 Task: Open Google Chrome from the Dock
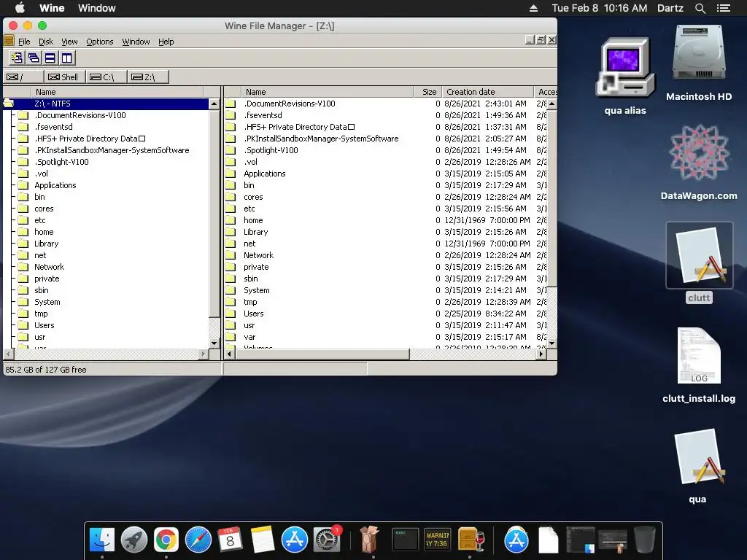coord(166,540)
